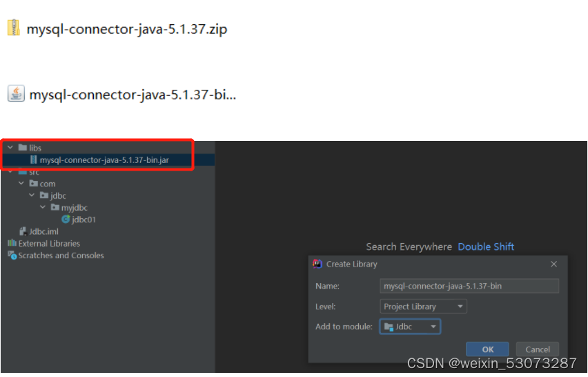The image size is (588, 377).
Task: Collapse the libs folder chevron
Action: [x=10, y=148]
